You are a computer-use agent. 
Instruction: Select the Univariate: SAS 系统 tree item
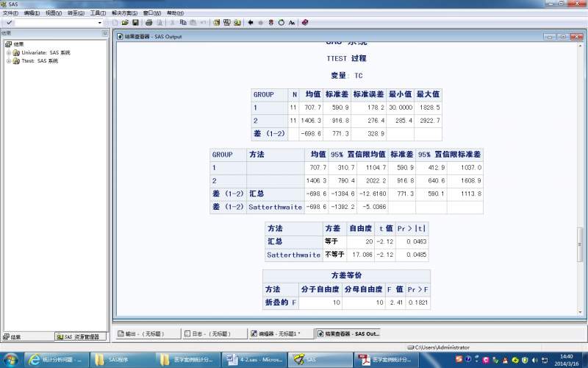(46, 52)
